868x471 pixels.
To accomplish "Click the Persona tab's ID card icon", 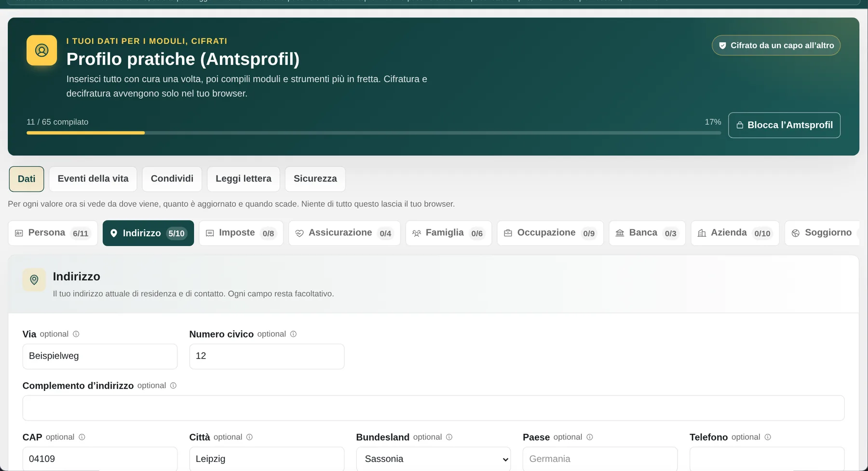I will 19,233.
